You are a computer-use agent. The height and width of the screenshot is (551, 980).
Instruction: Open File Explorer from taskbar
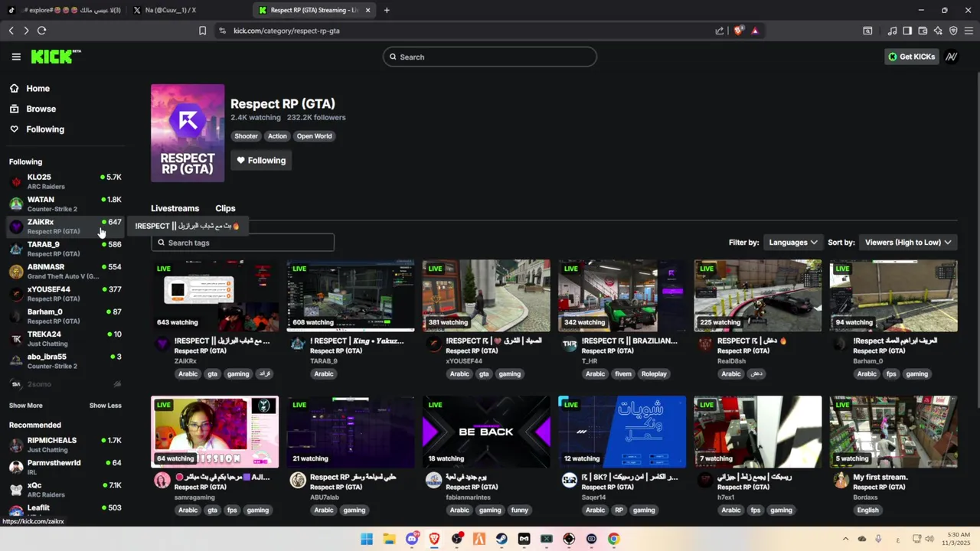(x=389, y=539)
